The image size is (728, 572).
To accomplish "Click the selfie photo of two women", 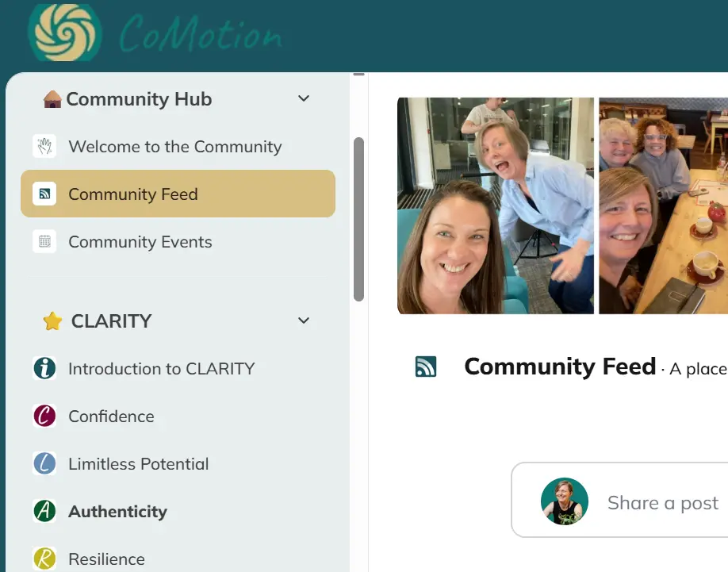I will (x=496, y=205).
